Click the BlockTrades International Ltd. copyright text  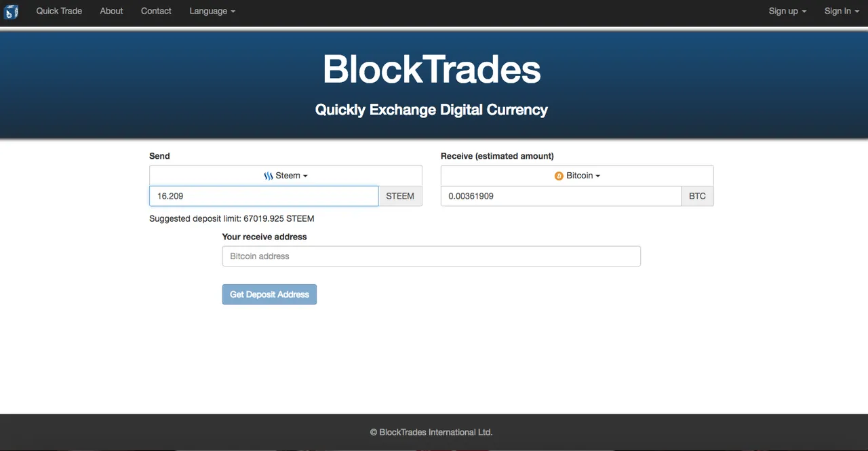tap(431, 432)
